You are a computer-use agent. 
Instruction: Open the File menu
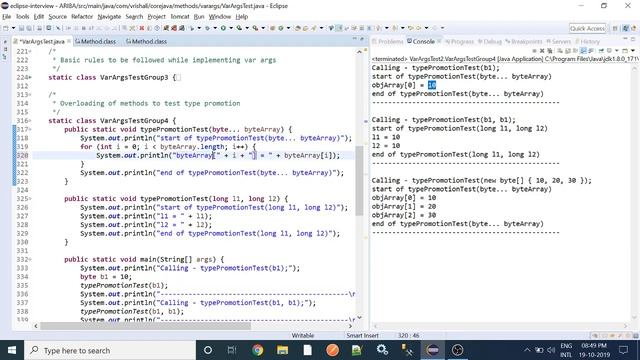7,17
